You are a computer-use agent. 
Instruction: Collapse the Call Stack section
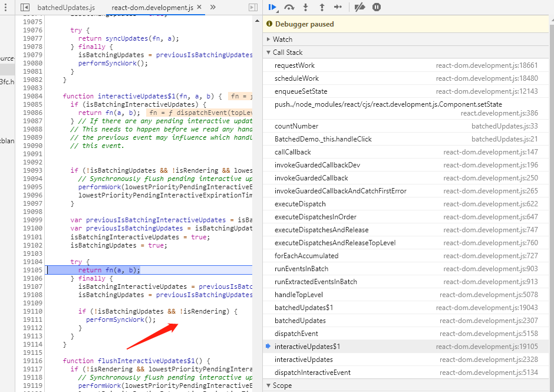tap(288, 52)
